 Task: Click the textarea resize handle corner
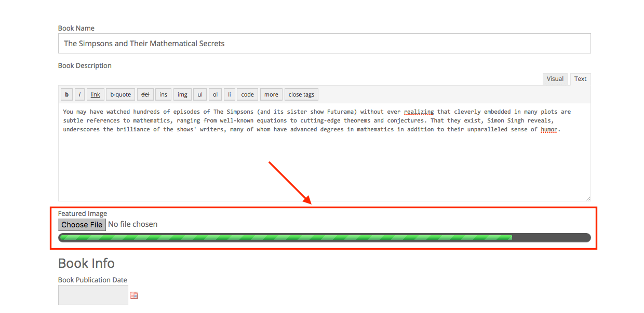(588, 198)
